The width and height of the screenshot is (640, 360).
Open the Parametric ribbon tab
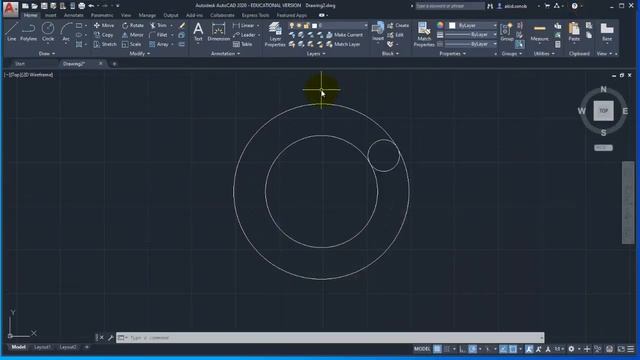click(x=102, y=15)
